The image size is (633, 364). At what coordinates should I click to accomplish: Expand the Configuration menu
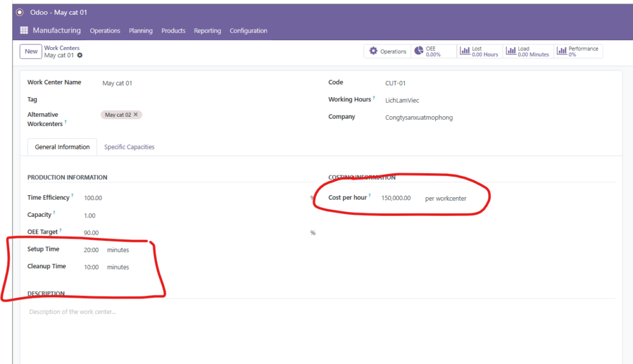click(x=249, y=31)
